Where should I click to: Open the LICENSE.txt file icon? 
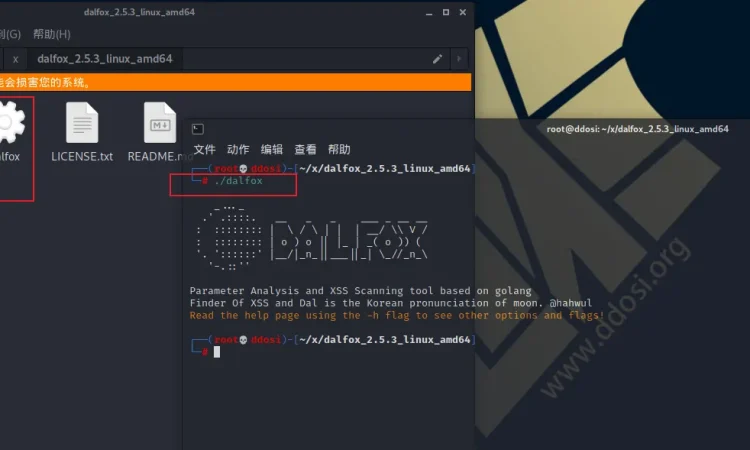coord(82,122)
